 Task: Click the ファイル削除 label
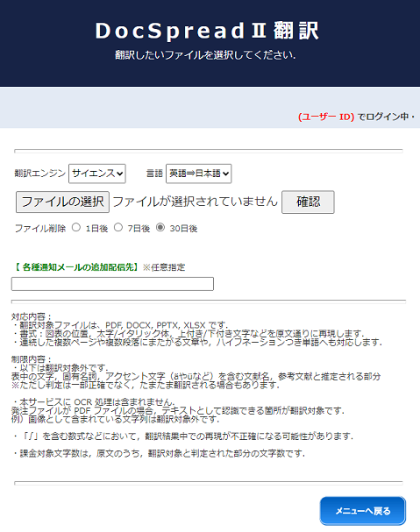pos(40,229)
